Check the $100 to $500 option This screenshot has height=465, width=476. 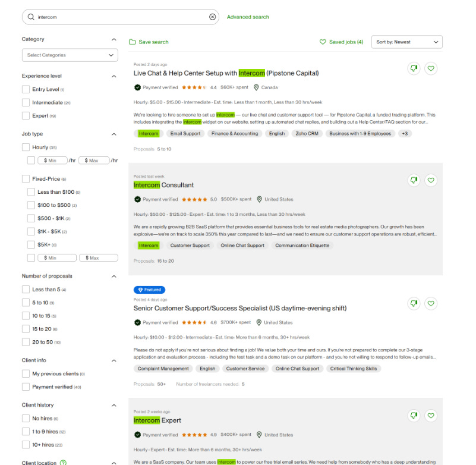(x=31, y=205)
